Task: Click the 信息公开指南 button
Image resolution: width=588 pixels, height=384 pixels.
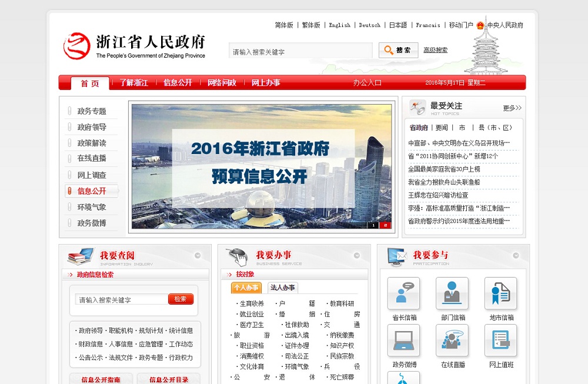Action: tap(101, 379)
